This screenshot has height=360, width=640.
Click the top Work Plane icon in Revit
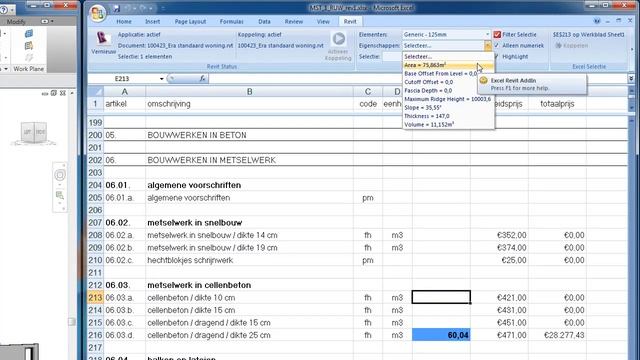coord(29,33)
